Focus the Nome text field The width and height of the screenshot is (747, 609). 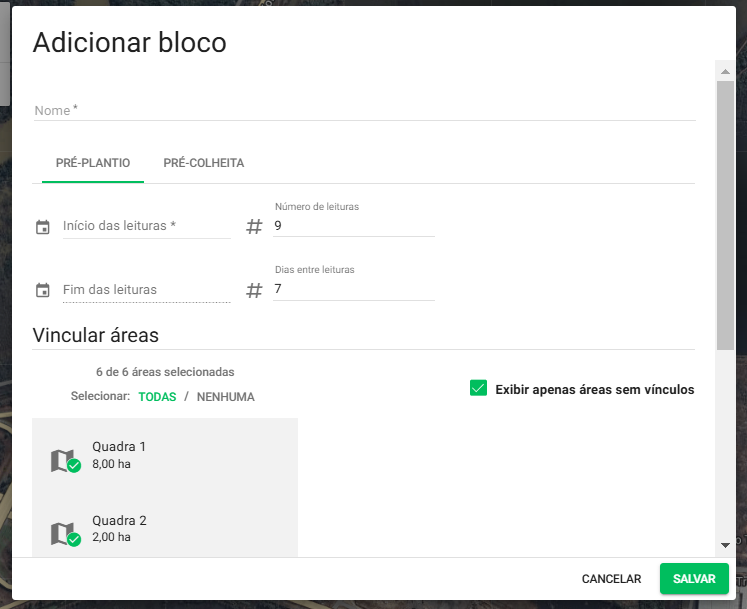[x=364, y=111]
